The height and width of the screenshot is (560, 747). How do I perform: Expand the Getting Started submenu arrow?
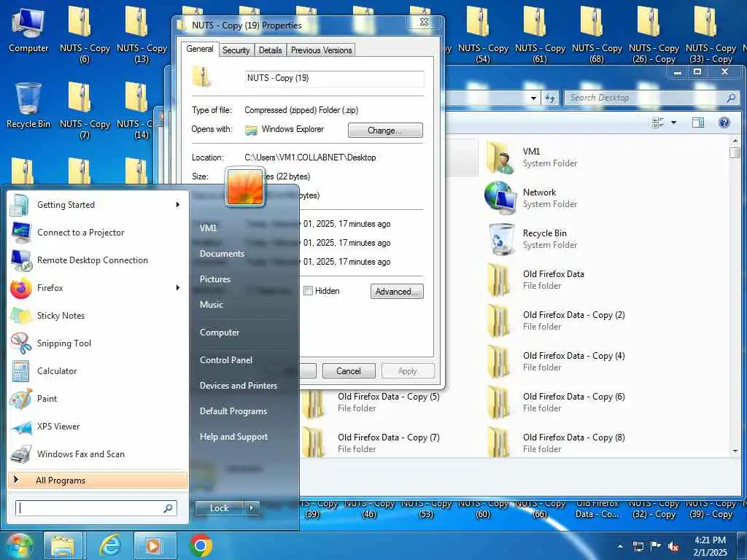click(178, 205)
